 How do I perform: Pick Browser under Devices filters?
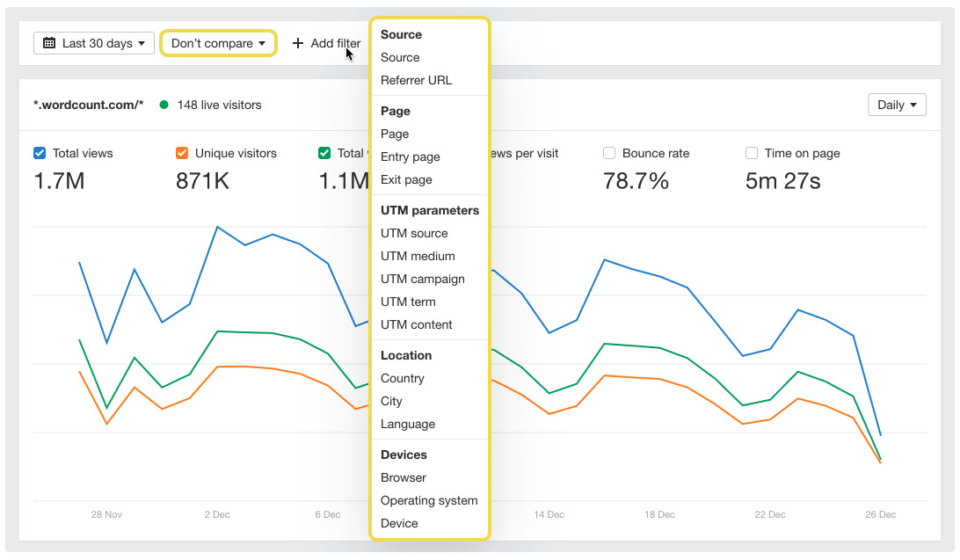click(x=403, y=477)
